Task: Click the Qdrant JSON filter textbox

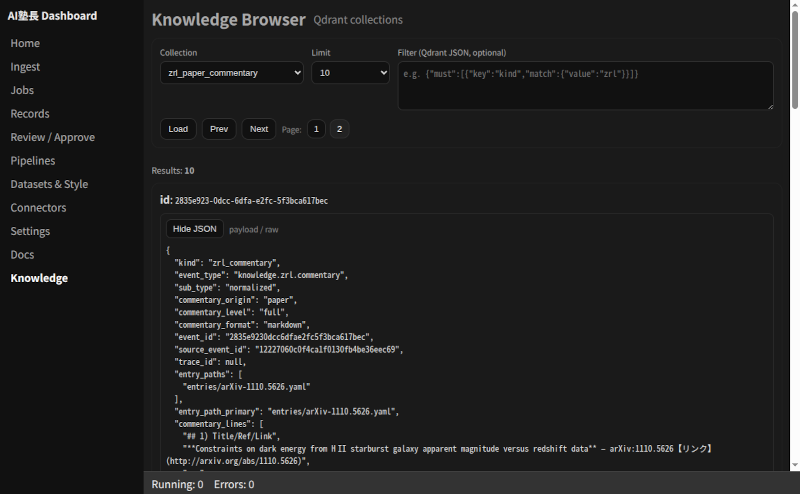Action: (x=585, y=85)
